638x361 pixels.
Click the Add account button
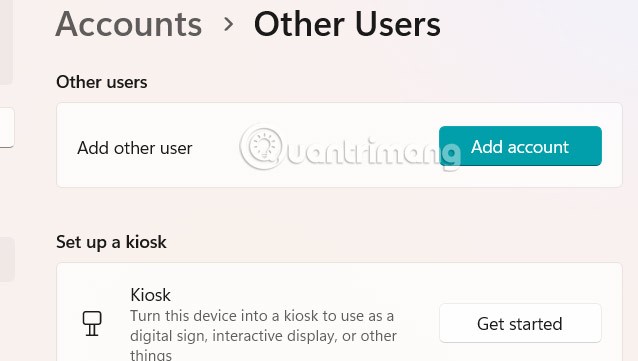pos(520,146)
